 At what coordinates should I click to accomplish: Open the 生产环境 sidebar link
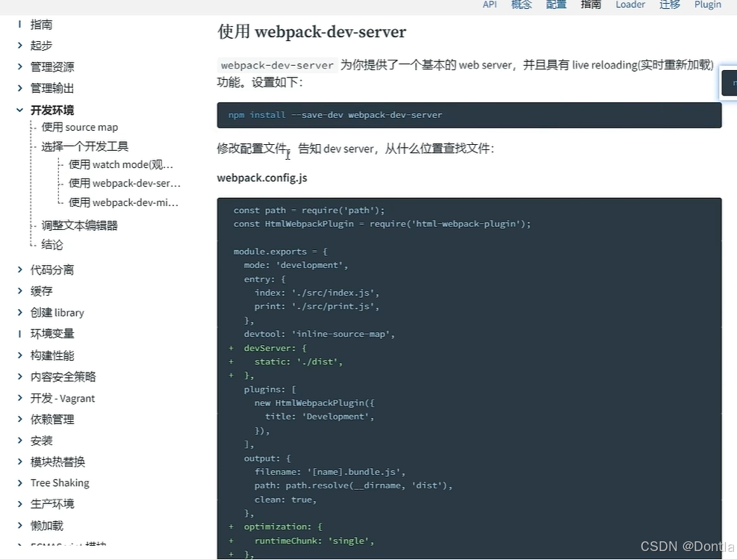coord(52,504)
